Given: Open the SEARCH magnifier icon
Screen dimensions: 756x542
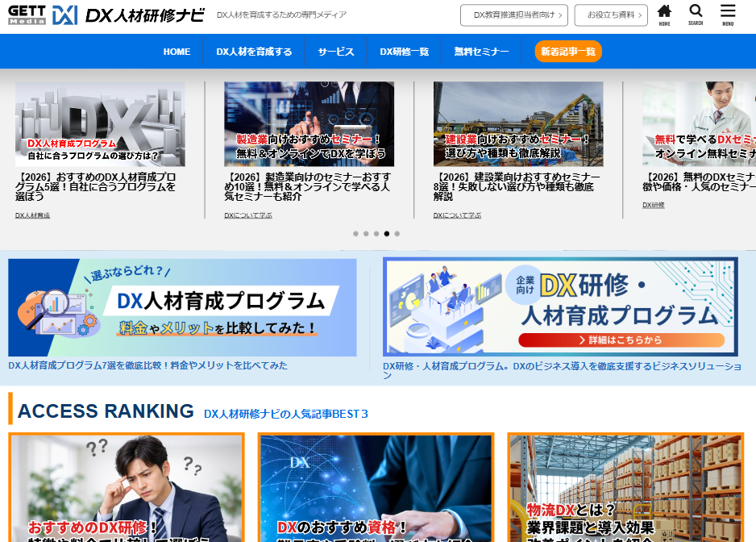Looking at the screenshot, I should point(696,15).
